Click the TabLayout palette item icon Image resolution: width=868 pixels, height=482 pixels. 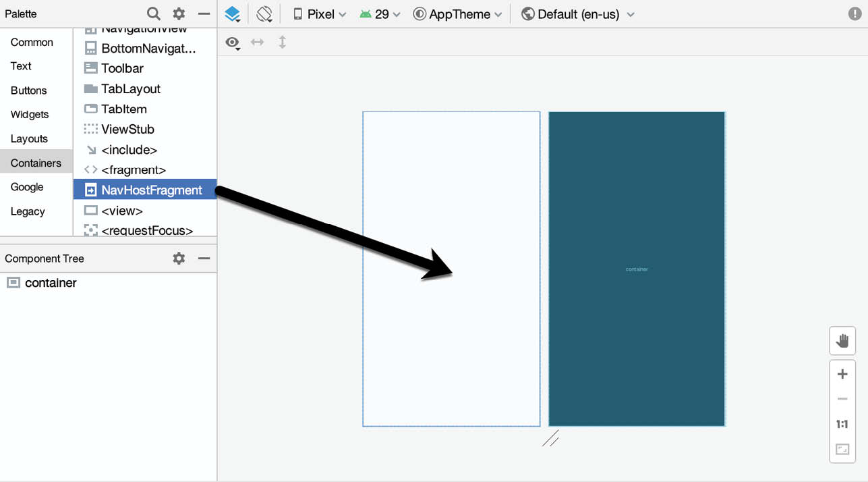tap(90, 88)
